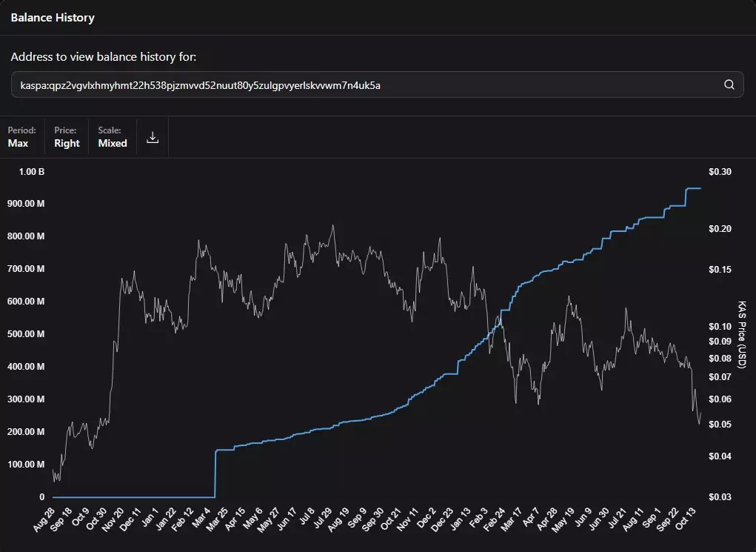
Task: Click the 1.00 B label on the balance axis
Action: pos(31,172)
